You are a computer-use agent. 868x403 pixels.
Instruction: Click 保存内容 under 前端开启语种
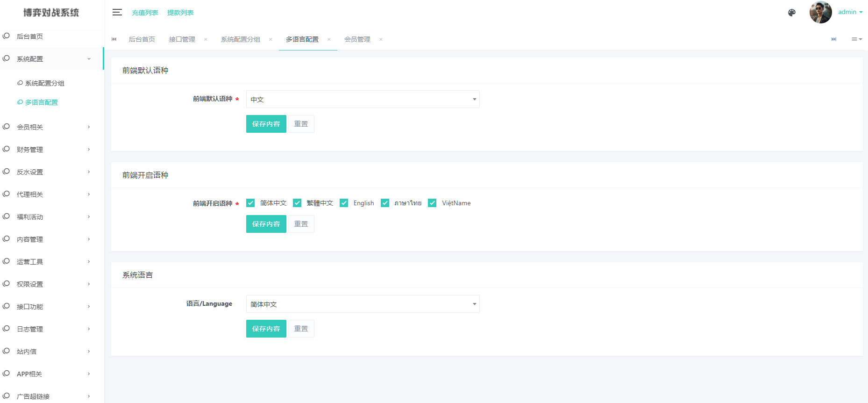tap(266, 224)
